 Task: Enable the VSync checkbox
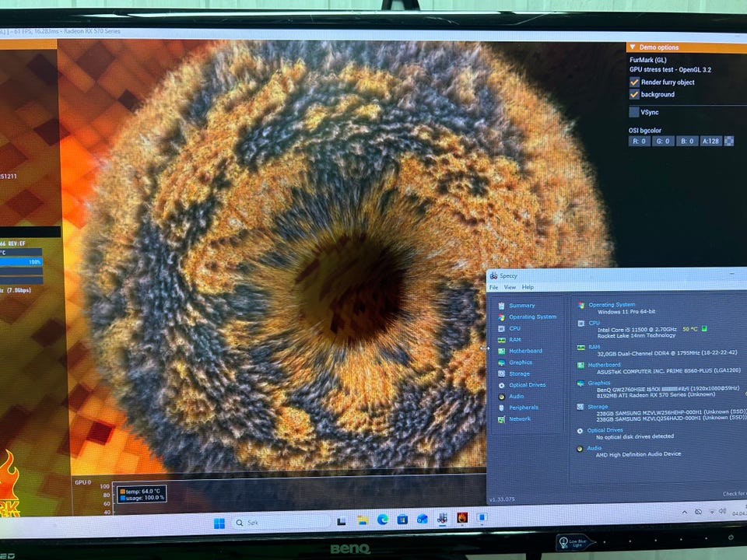[x=634, y=112]
